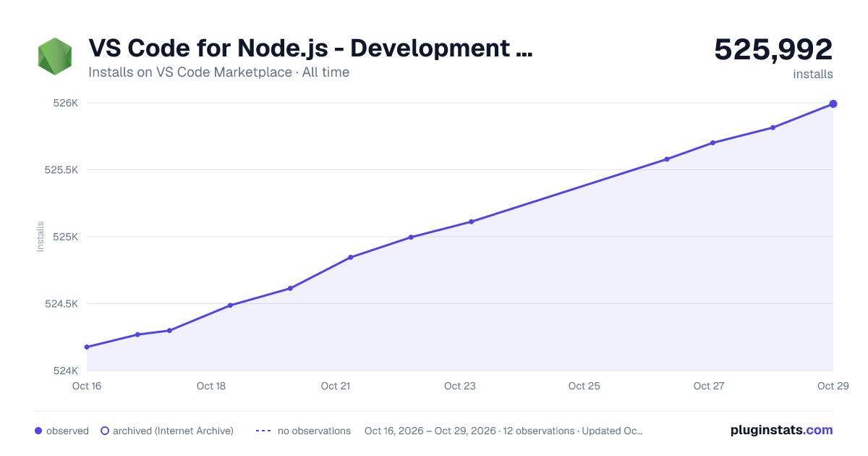Image resolution: width=868 pixels, height=456 pixels.
Task: Click the dashed 'no observations' legend line
Action: pyautogui.click(x=263, y=431)
